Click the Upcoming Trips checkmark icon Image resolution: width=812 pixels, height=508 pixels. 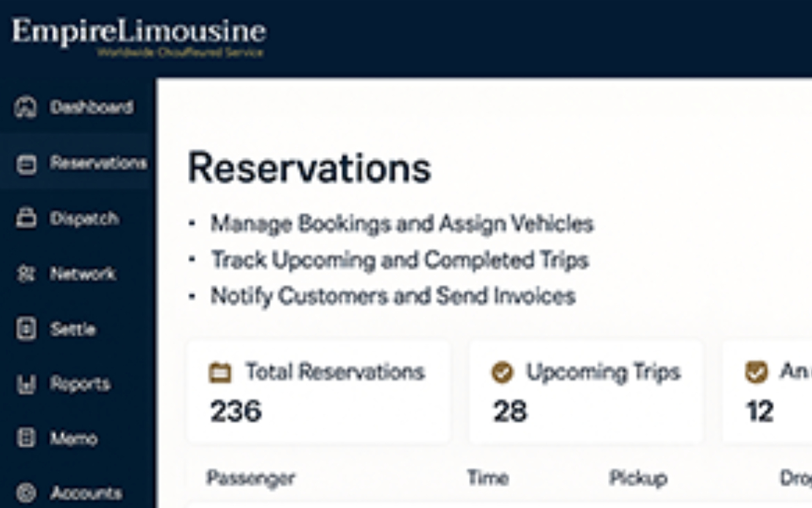[503, 373]
